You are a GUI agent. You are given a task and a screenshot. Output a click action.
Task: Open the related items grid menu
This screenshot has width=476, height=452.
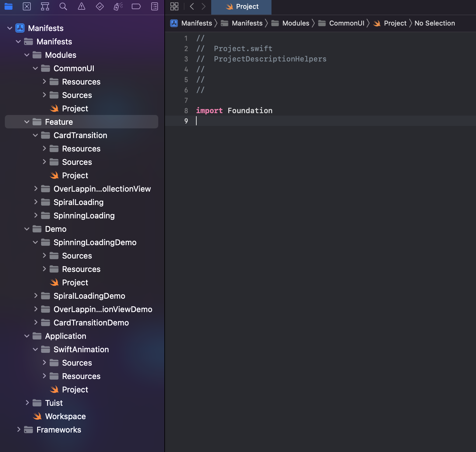(174, 6)
